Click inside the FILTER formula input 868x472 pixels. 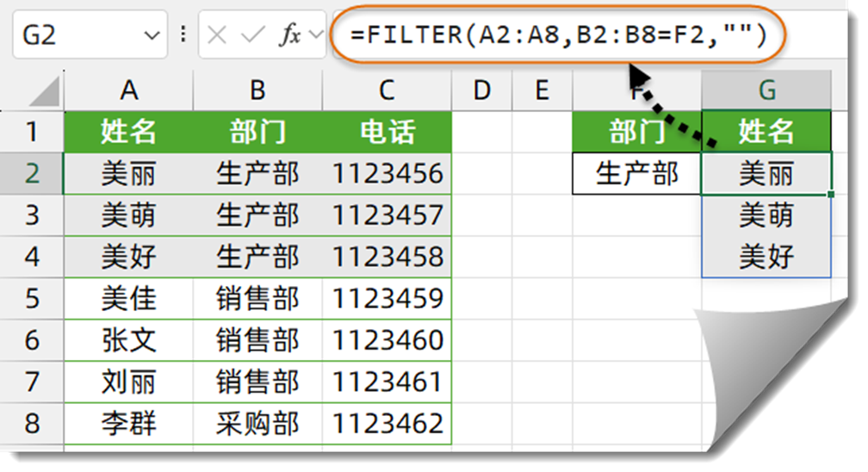(558, 35)
